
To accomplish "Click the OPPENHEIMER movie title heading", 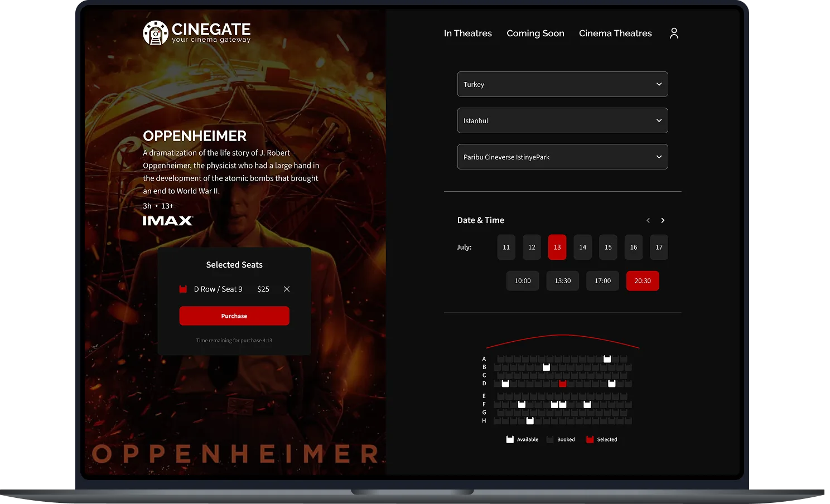I will [x=195, y=136].
